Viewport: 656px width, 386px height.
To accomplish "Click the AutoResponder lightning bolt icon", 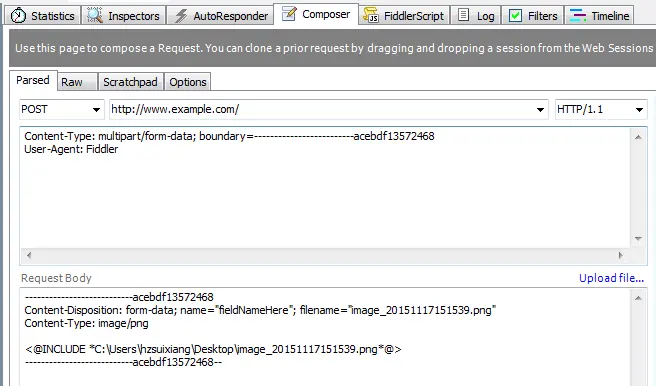I will coord(181,16).
